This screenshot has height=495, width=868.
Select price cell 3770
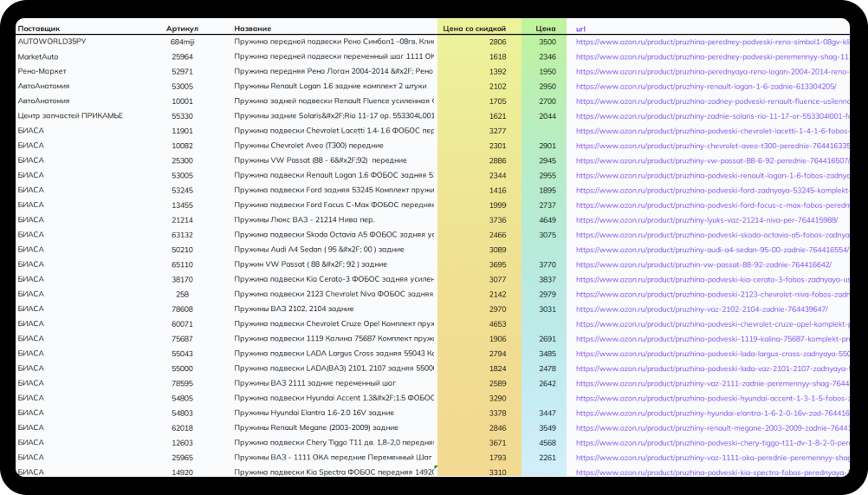547,265
